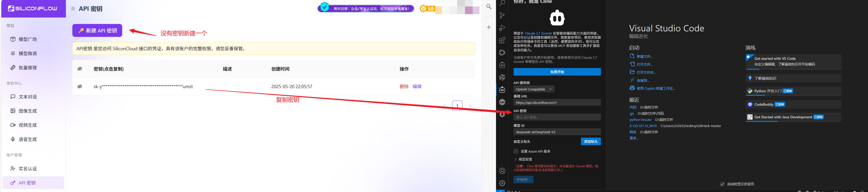This screenshot has width=868, height=192.
Task: Go to 图像生成 in the sidebar
Action: tap(33, 111)
